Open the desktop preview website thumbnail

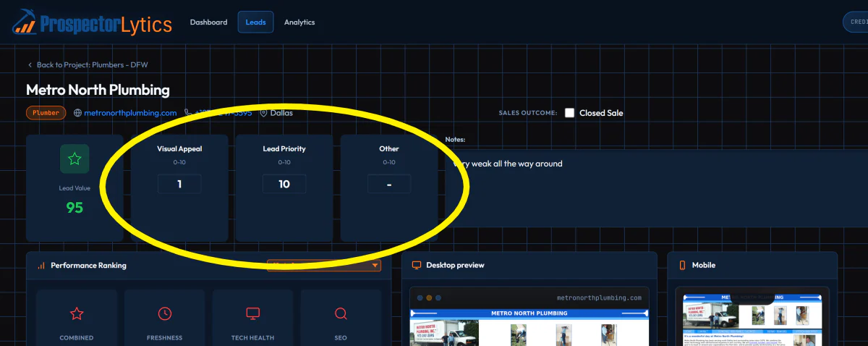click(529, 327)
